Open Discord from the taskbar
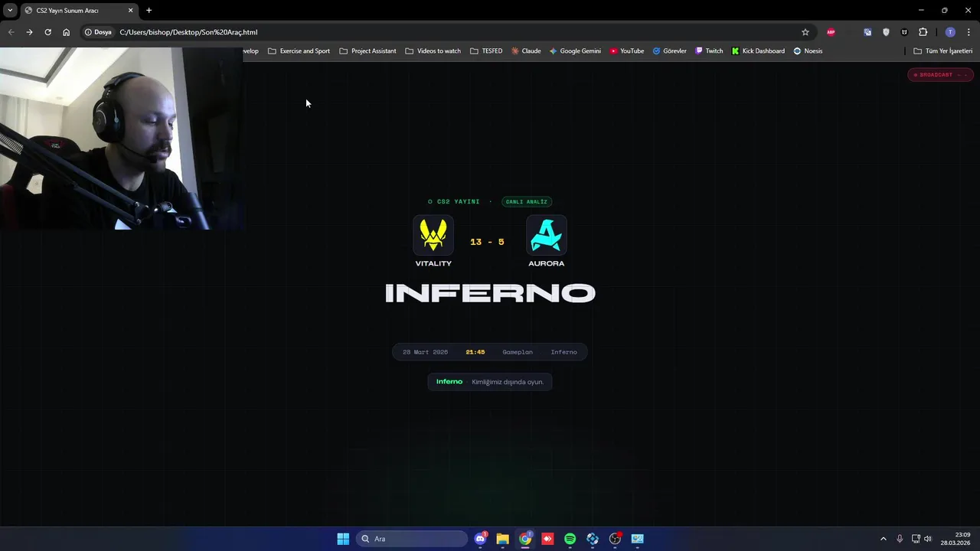 [x=480, y=539]
